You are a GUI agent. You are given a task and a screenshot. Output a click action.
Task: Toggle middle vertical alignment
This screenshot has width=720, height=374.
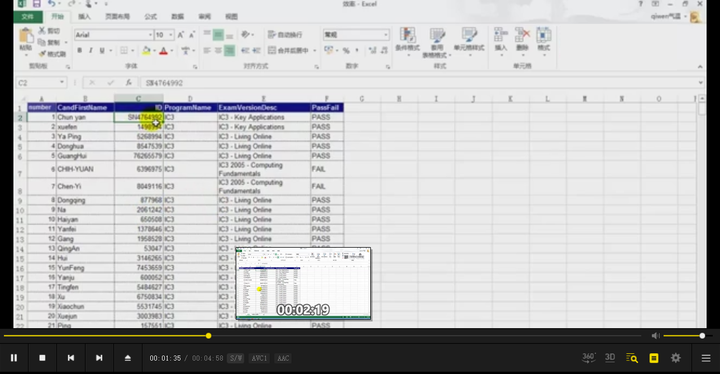[218, 35]
